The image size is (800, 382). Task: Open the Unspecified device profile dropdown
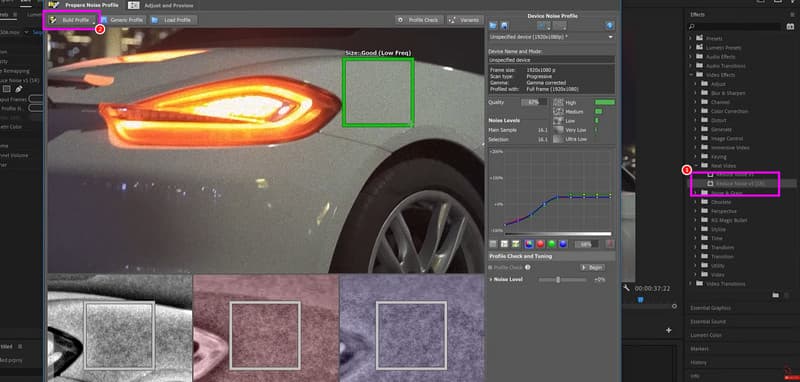pyautogui.click(x=551, y=37)
